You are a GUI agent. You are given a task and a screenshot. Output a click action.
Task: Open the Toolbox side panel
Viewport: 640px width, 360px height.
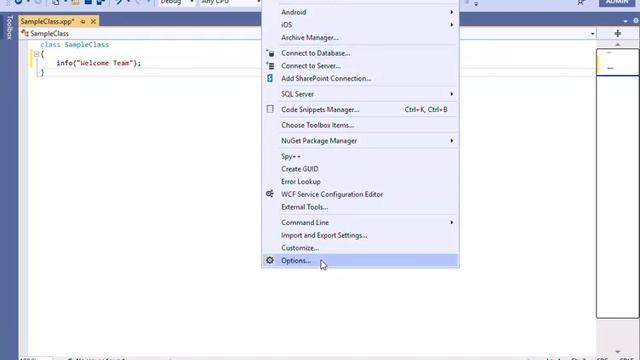[x=9, y=27]
